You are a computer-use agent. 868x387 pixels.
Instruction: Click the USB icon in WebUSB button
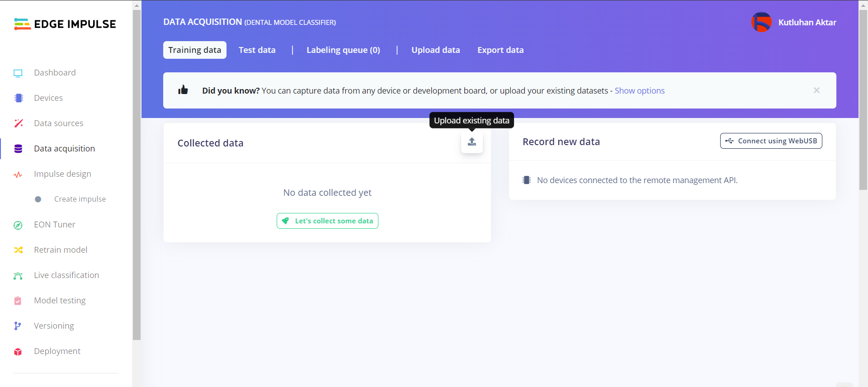coord(729,141)
